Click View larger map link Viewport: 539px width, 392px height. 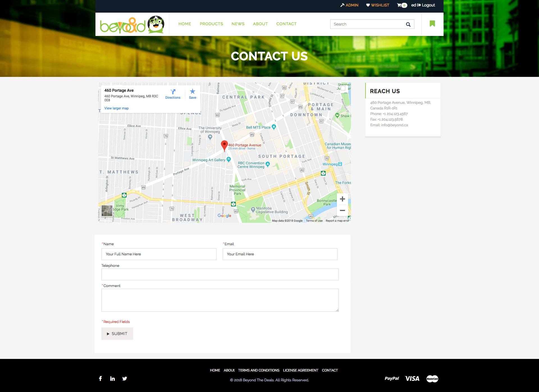(116, 108)
